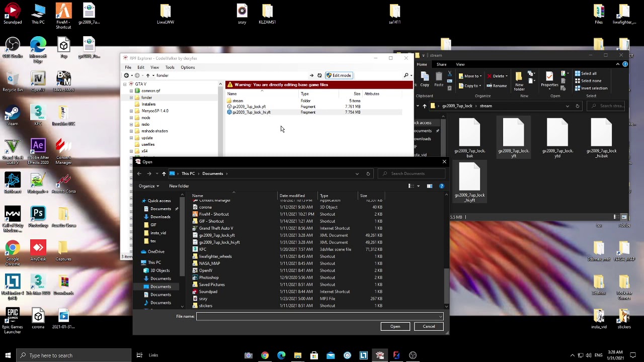Click the Go arrow in RPF Explorer
The image size is (644, 362).
(x=311, y=75)
